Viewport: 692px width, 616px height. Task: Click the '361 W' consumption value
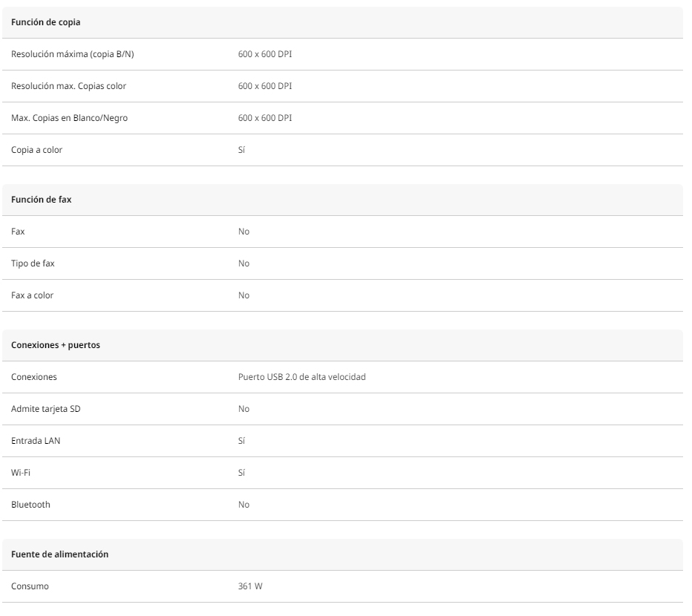(x=250, y=586)
